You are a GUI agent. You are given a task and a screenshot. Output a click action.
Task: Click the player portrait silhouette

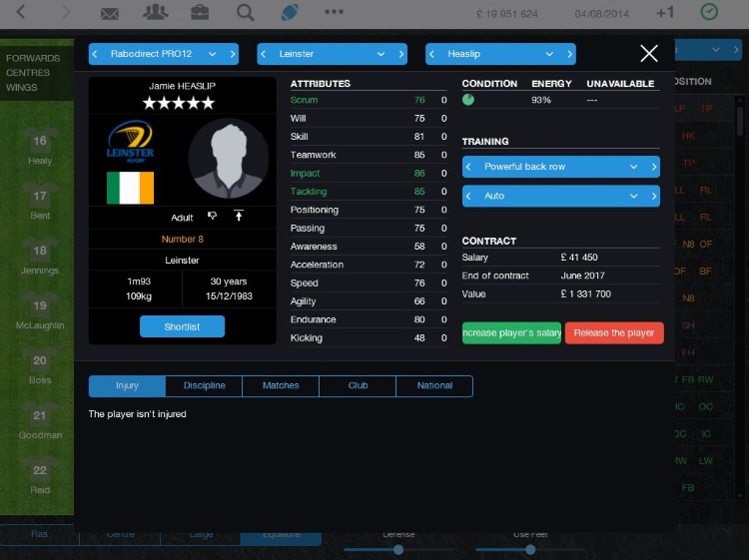(229, 159)
